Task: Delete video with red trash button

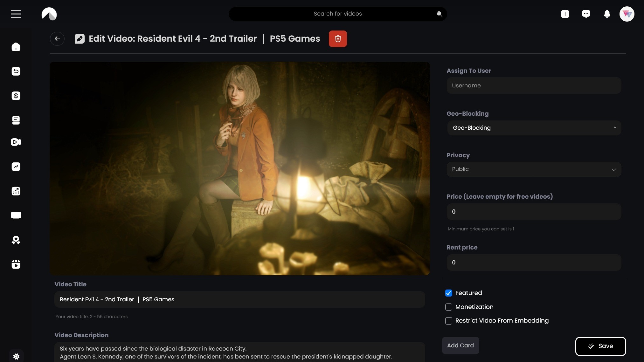Action: coord(338,39)
